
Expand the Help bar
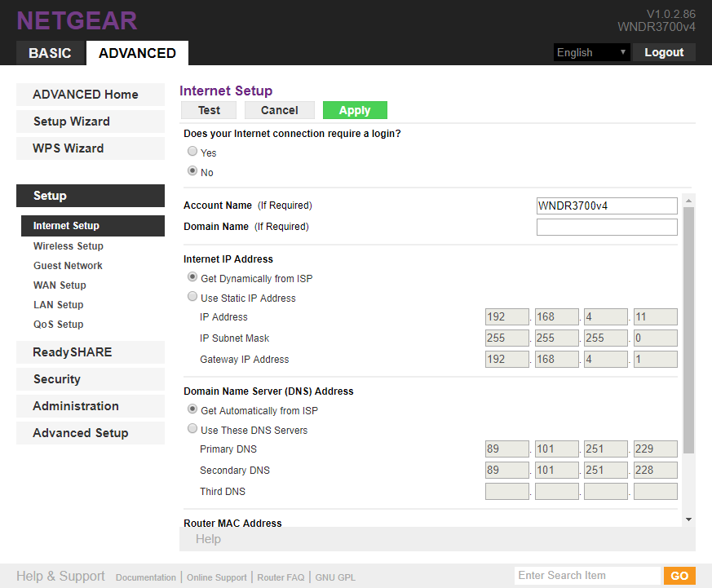[437, 539]
